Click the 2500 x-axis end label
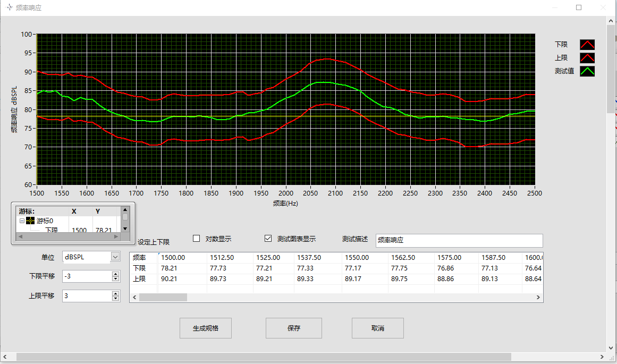617x364 pixels. pyautogui.click(x=535, y=193)
